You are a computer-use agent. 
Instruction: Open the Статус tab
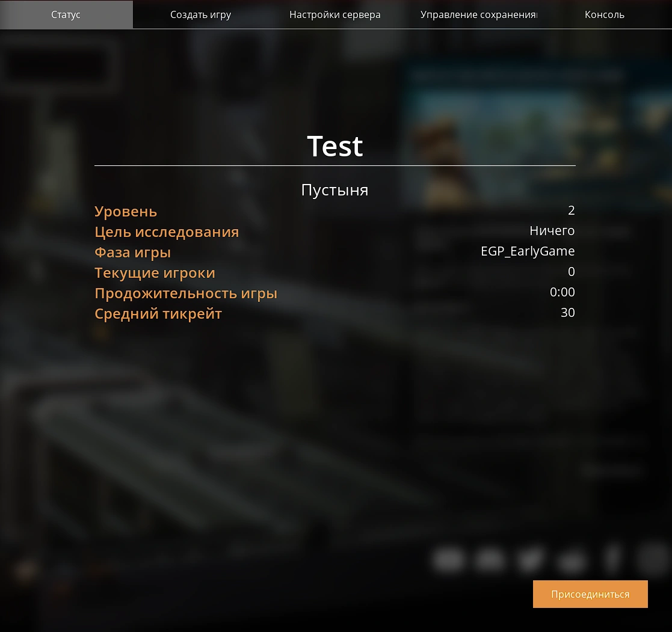[66, 14]
